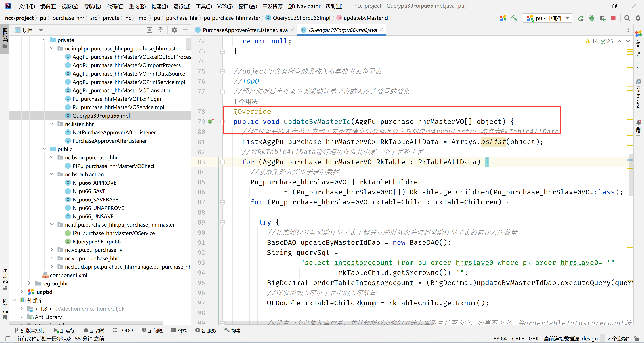This screenshot has width=644, height=343.
Task: Run with coverage shield icon
Action: 602,18
